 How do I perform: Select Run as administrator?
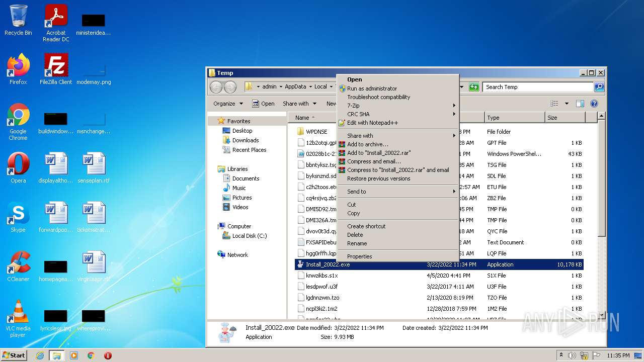pyautogui.click(x=397, y=88)
